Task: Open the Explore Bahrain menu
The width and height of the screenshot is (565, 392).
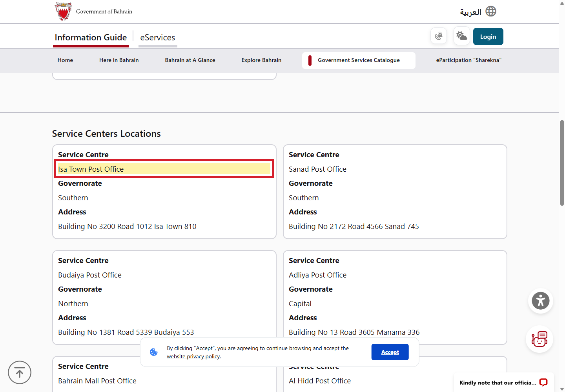Action: tap(261, 60)
